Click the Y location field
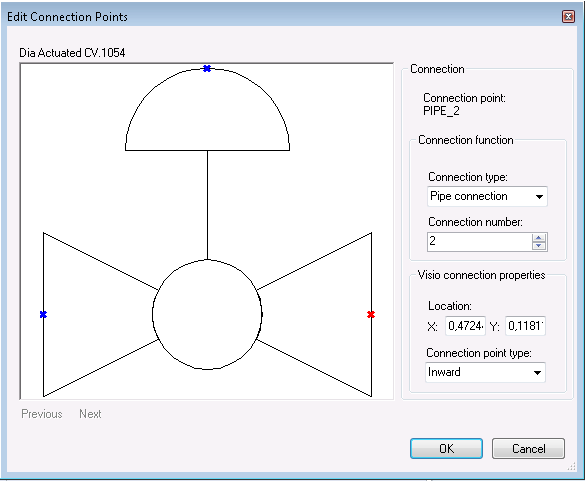586x482 pixels. tap(525, 326)
